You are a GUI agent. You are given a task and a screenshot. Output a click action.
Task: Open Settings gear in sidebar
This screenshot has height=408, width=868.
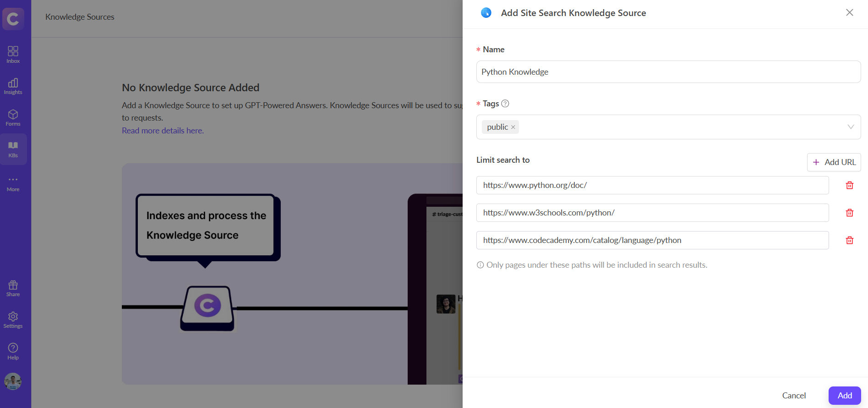[x=13, y=320]
